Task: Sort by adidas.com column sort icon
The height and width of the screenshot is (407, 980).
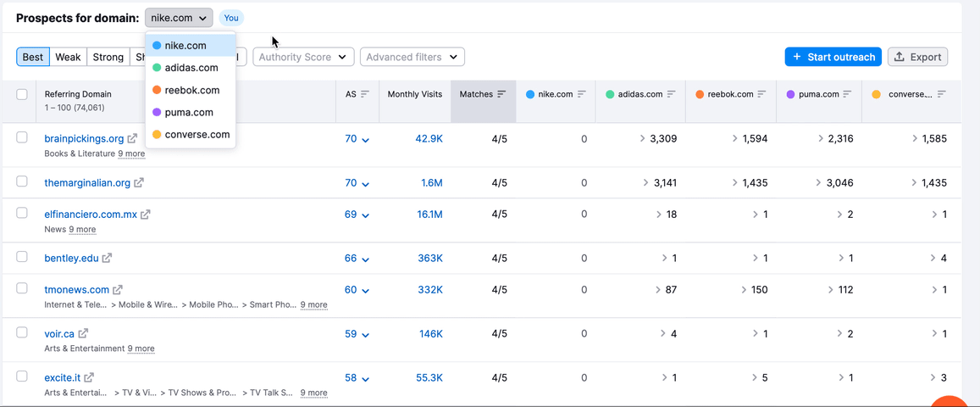Action: pyautogui.click(x=672, y=94)
